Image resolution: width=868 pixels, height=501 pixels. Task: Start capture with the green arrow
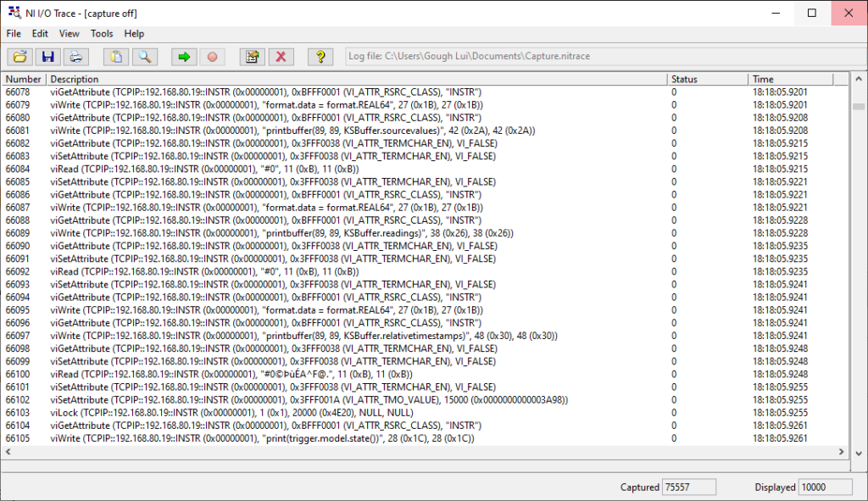(184, 57)
